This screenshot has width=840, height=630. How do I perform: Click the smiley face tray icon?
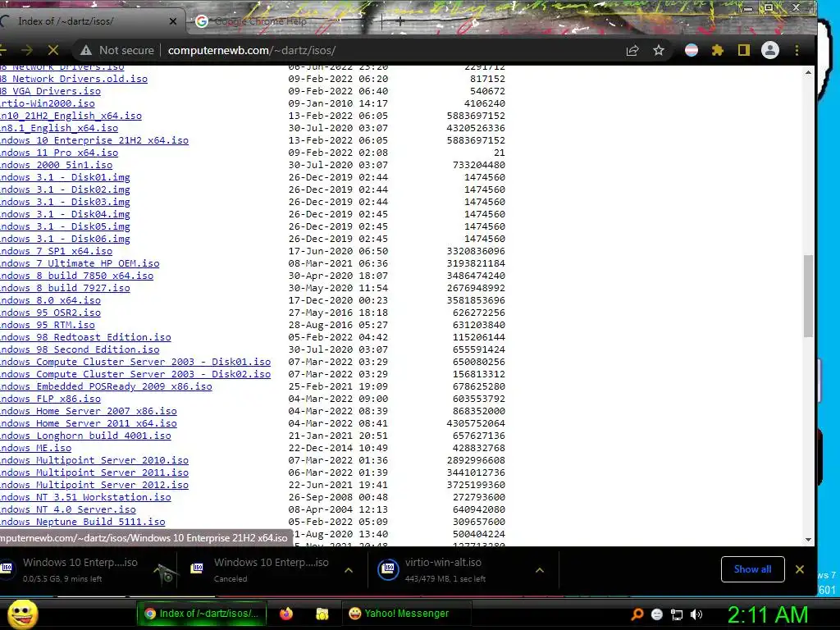click(657, 614)
